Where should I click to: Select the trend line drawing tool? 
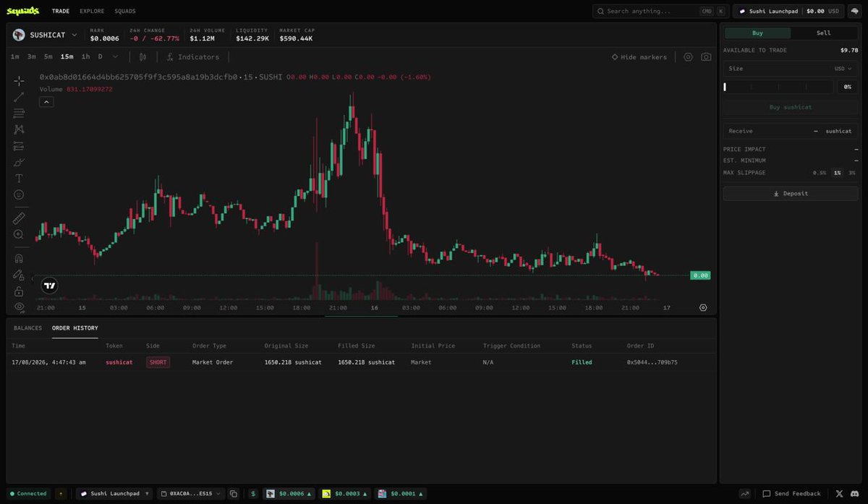pyautogui.click(x=19, y=97)
